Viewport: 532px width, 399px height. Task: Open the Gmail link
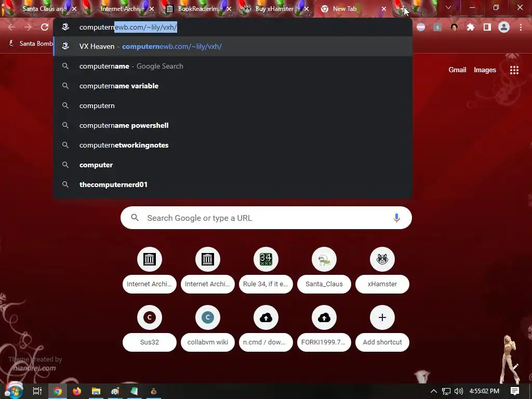(x=457, y=70)
